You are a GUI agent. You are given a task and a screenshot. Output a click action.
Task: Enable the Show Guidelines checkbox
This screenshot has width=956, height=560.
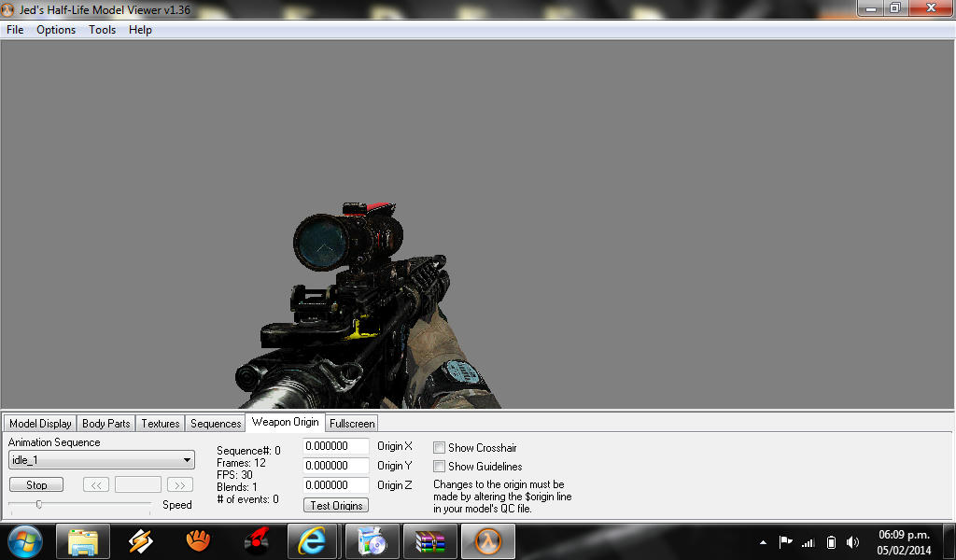(x=439, y=466)
